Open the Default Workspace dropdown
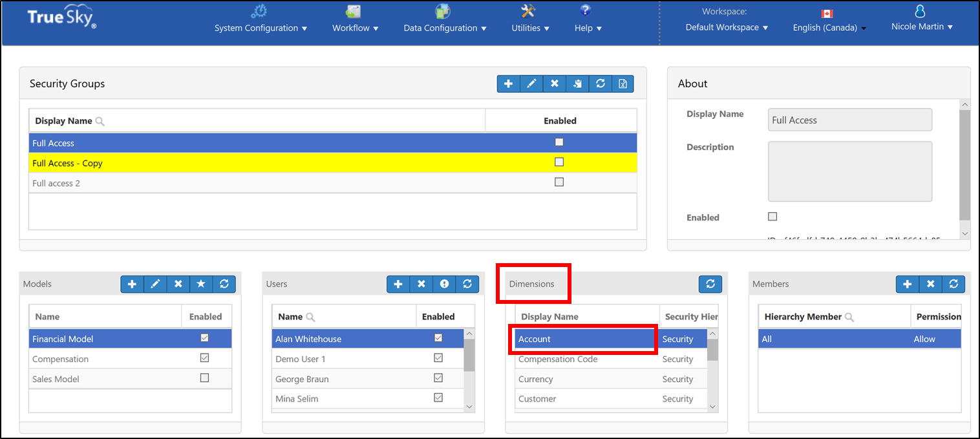Screen dimensions: 980x439 point(727,28)
